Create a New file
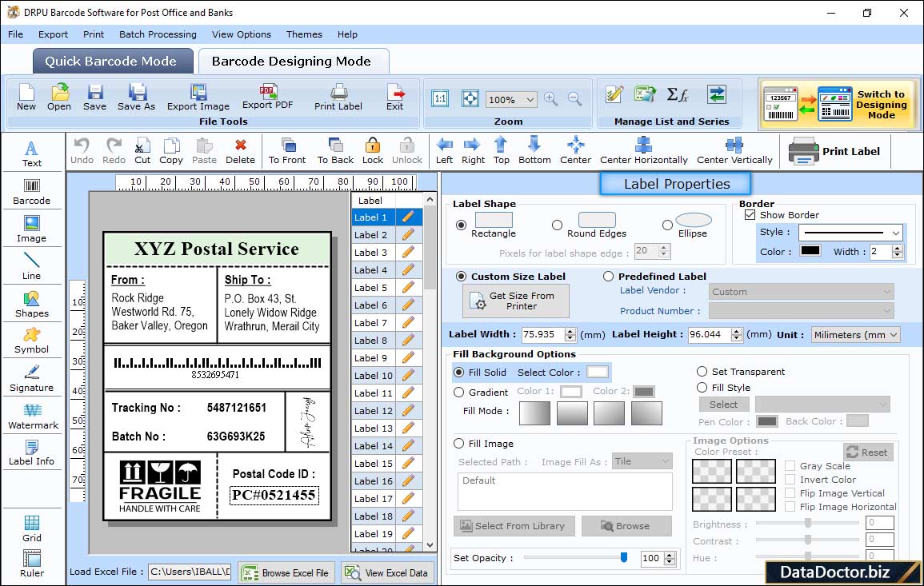924x586 pixels. click(x=26, y=98)
